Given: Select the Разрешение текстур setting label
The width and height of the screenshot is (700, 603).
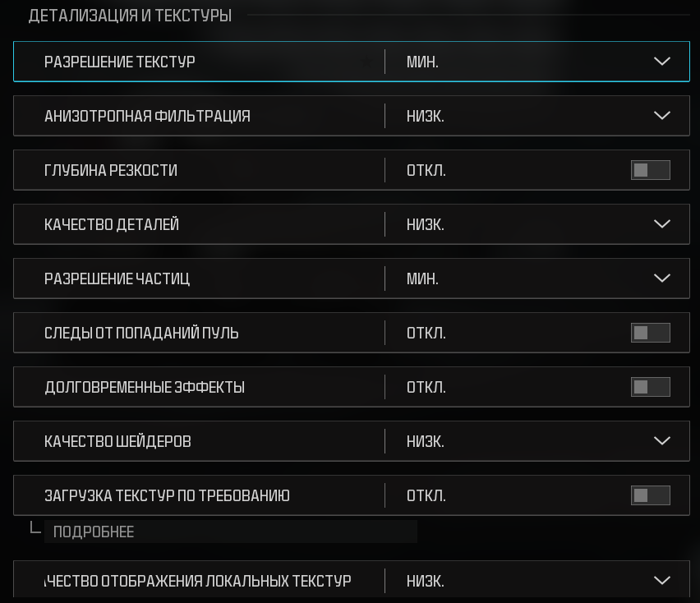Looking at the screenshot, I should [x=120, y=62].
